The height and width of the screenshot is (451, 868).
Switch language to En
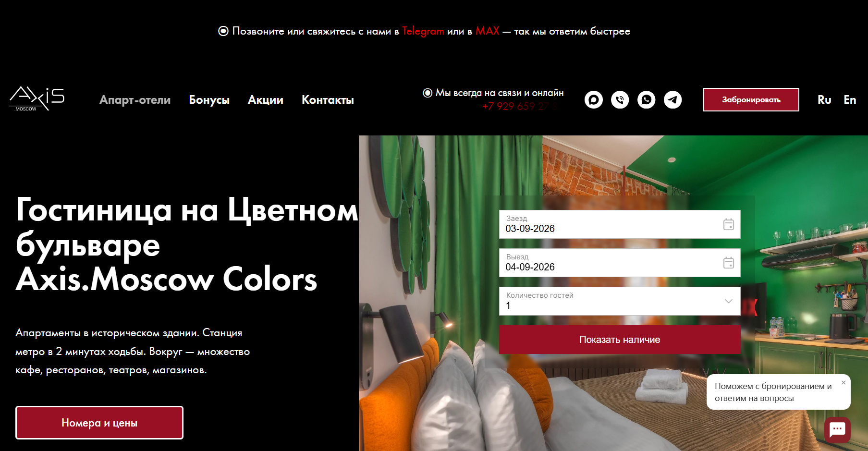pos(850,100)
